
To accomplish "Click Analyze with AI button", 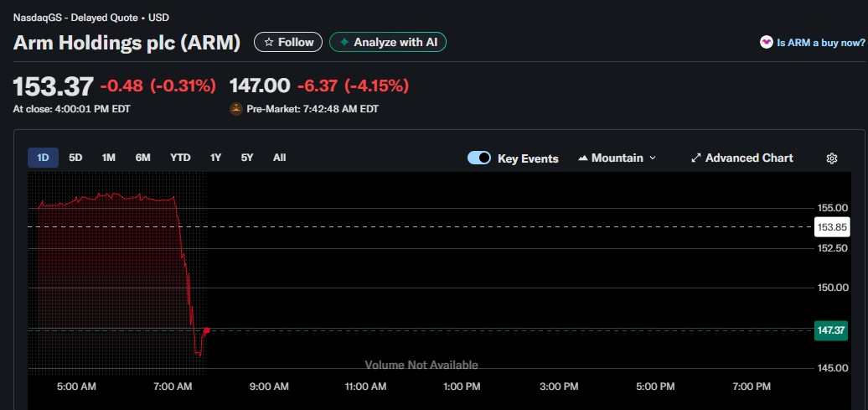I will pyautogui.click(x=388, y=42).
